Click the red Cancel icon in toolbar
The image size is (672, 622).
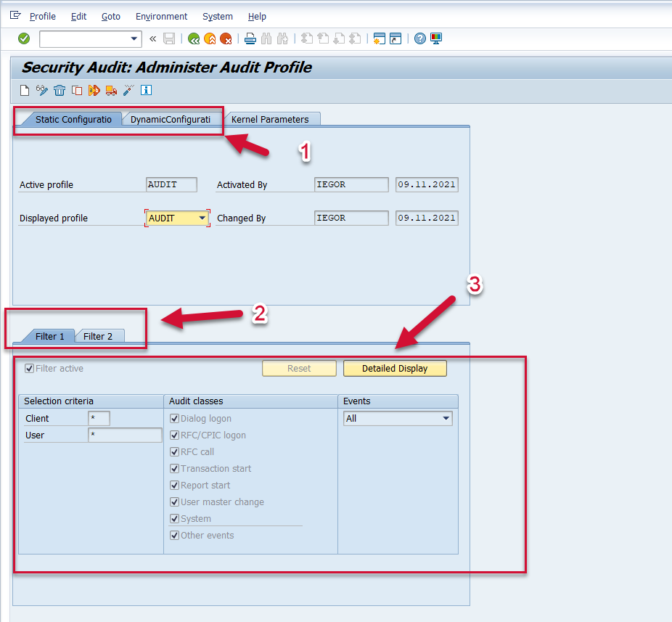click(x=226, y=38)
